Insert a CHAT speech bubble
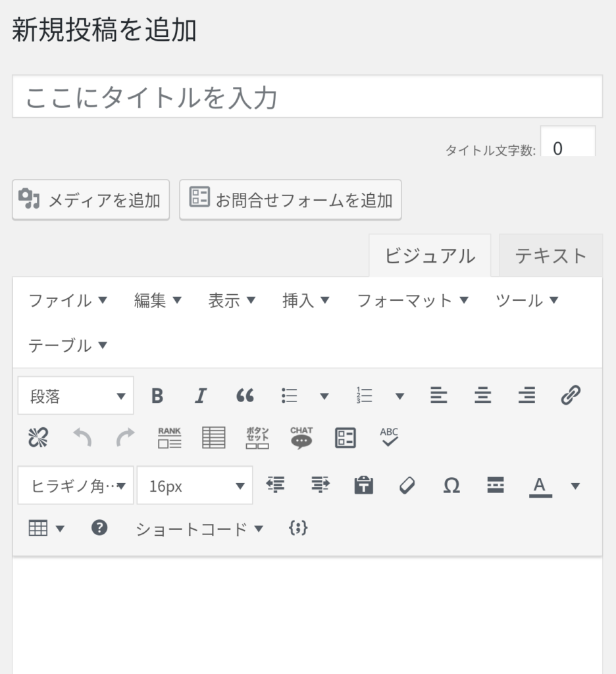 [x=301, y=438]
